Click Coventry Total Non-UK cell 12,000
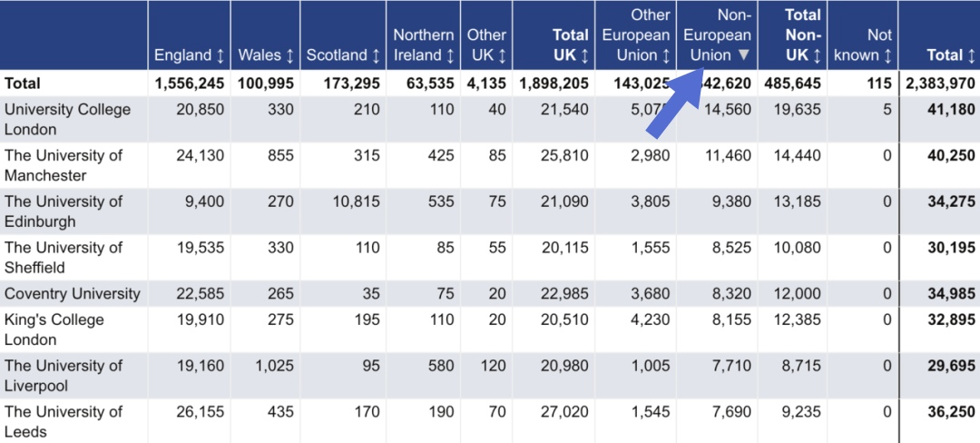 tap(797, 293)
